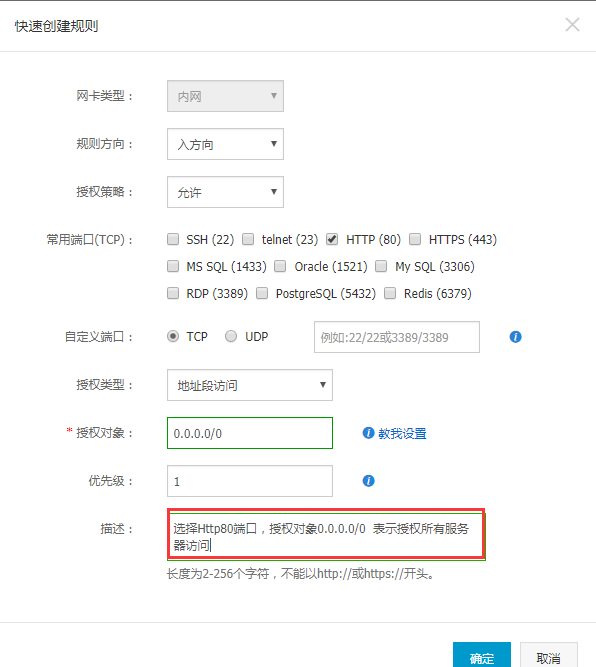Viewport: 596px width, 667px height.
Task: Open the 授权类型 dropdown showing 地址段访问
Action: click(x=250, y=385)
